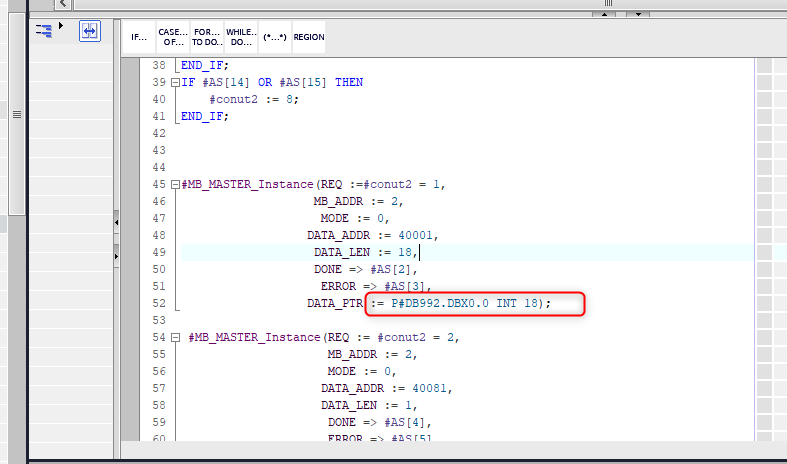Insert a CASE OF statement template
787x464 pixels.
click(x=172, y=37)
